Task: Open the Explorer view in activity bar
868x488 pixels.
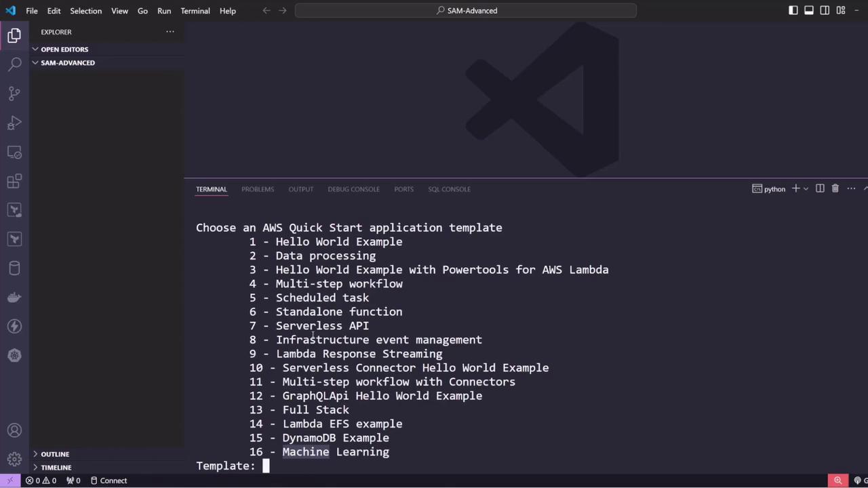Action: 14,36
